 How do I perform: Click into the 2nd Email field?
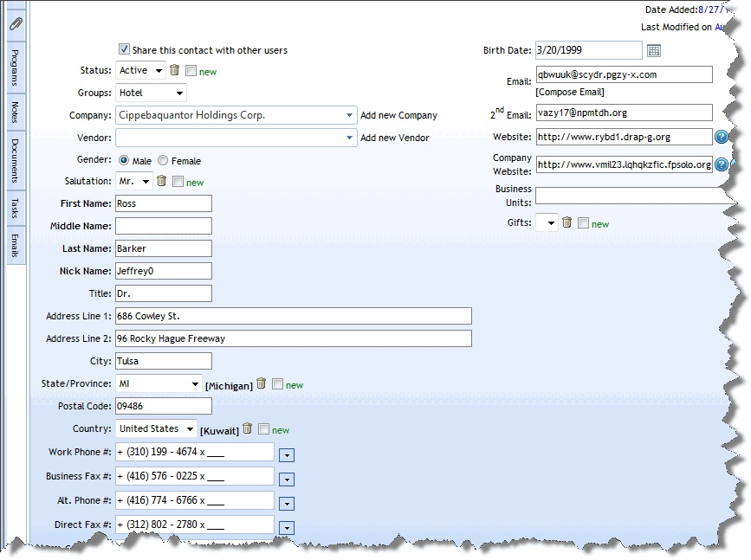tap(624, 113)
